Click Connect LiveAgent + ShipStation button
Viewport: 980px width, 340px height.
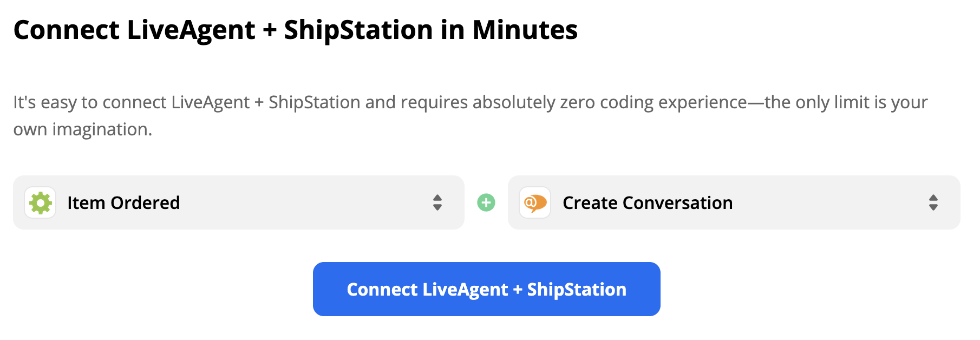click(486, 289)
